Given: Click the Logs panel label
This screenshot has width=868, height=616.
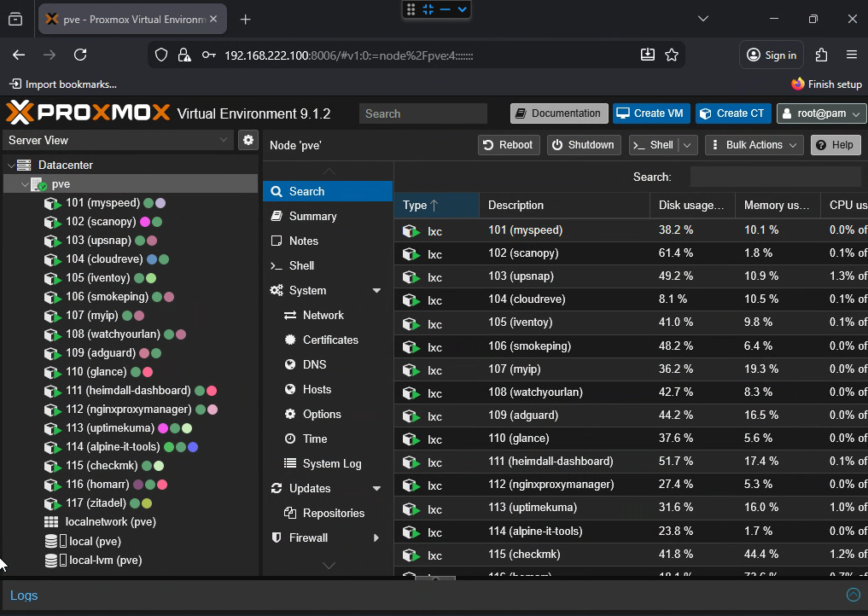Looking at the screenshot, I should pos(24,596).
